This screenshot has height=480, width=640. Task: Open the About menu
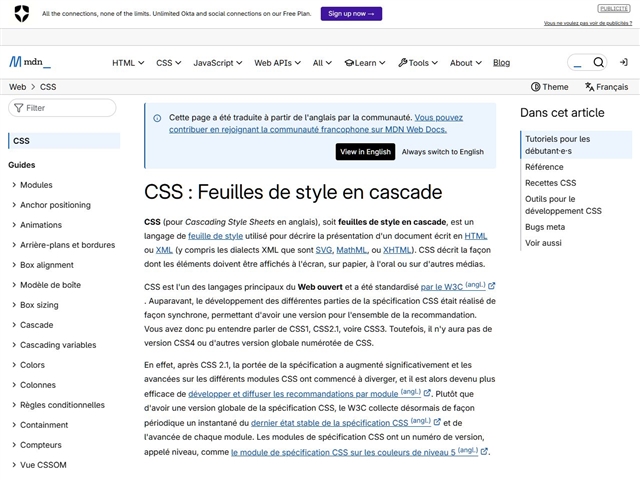(x=466, y=63)
